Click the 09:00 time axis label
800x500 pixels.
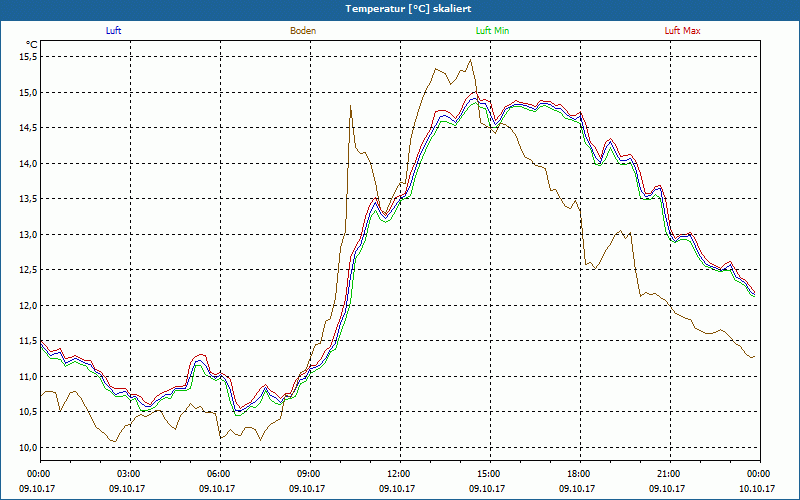[x=310, y=474]
